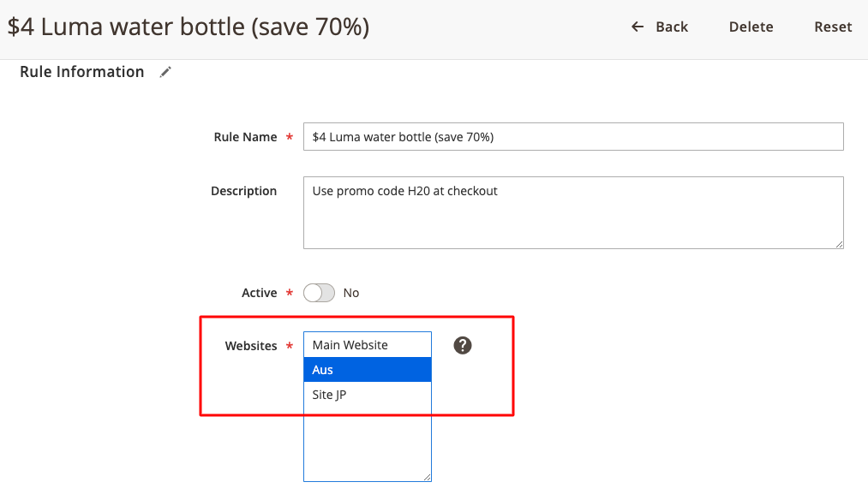
Task: Choose the highlighted Aus website option
Action: [367, 370]
